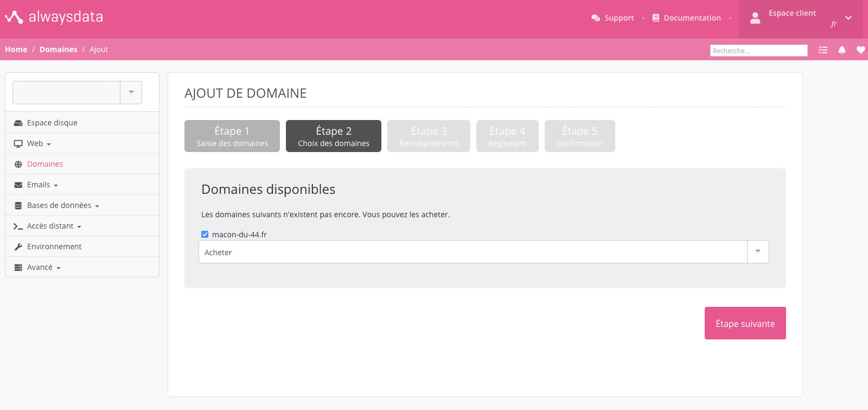Click the user avatar icon
Screen dimensions: 868x410
(755, 18)
